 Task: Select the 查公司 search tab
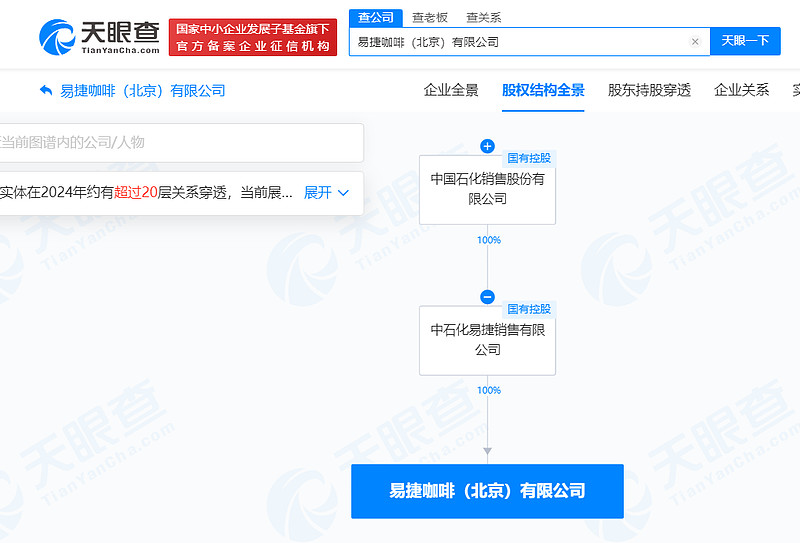(x=376, y=18)
